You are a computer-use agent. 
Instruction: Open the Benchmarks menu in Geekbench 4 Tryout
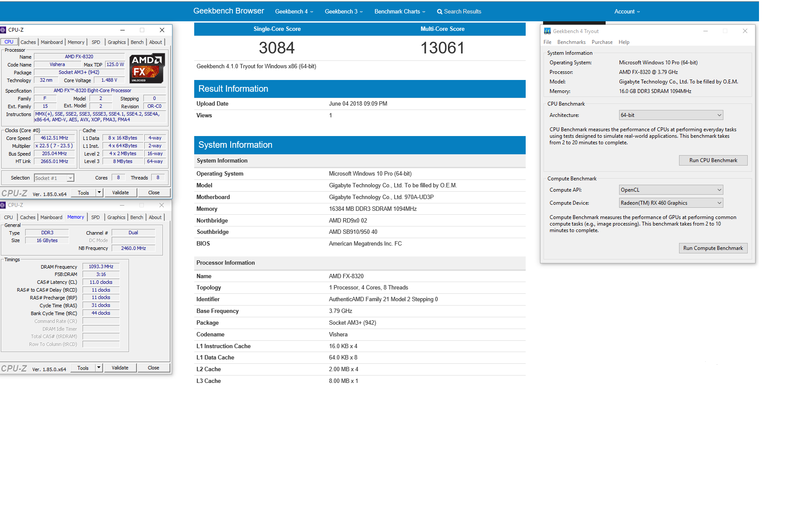coord(571,42)
